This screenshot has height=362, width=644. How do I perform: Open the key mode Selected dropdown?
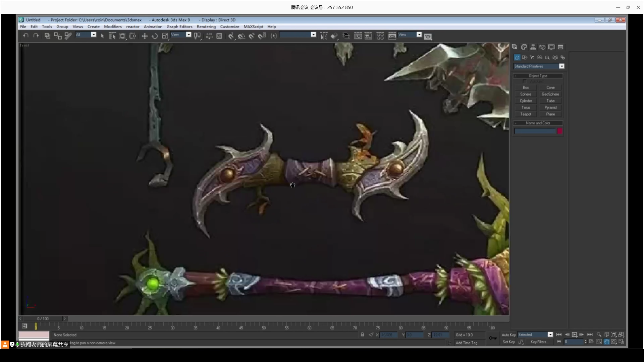535,335
